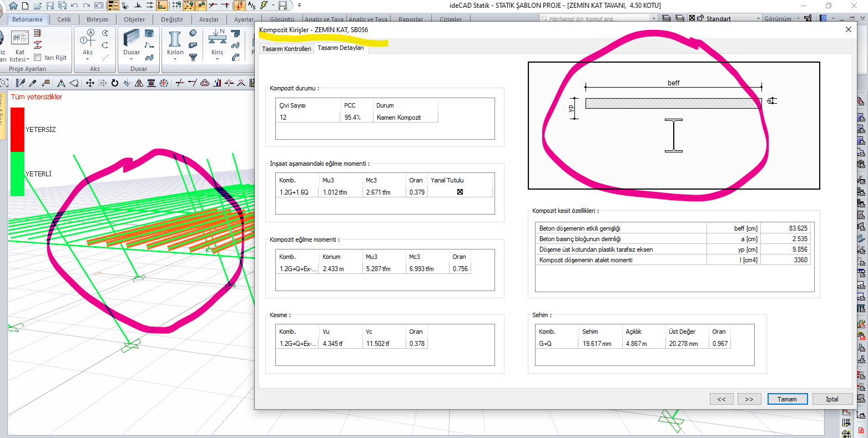Click the Undo arrow icon
The image size is (868, 438).
click(x=74, y=6)
